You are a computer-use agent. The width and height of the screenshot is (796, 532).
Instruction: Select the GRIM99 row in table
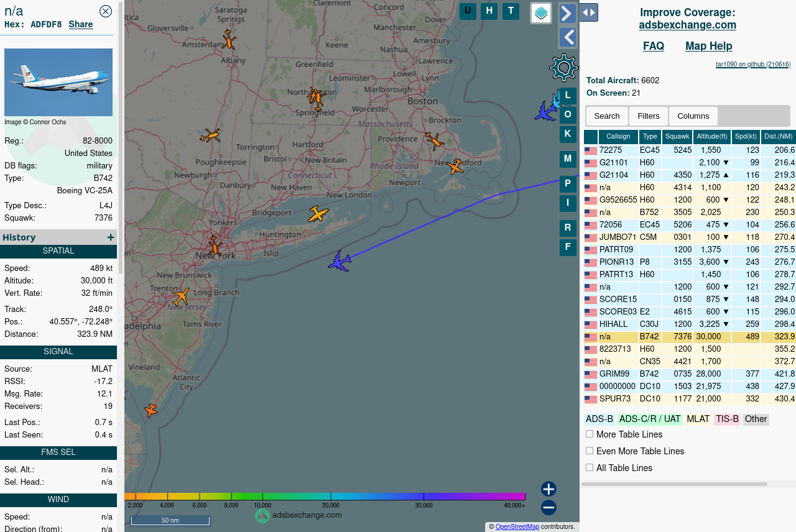point(690,374)
